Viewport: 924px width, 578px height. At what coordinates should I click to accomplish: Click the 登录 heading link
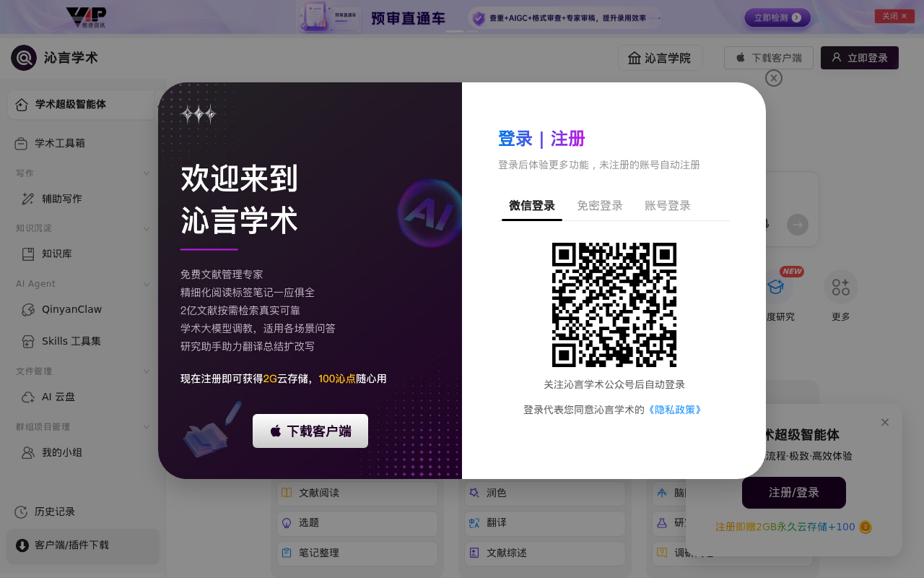(515, 139)
